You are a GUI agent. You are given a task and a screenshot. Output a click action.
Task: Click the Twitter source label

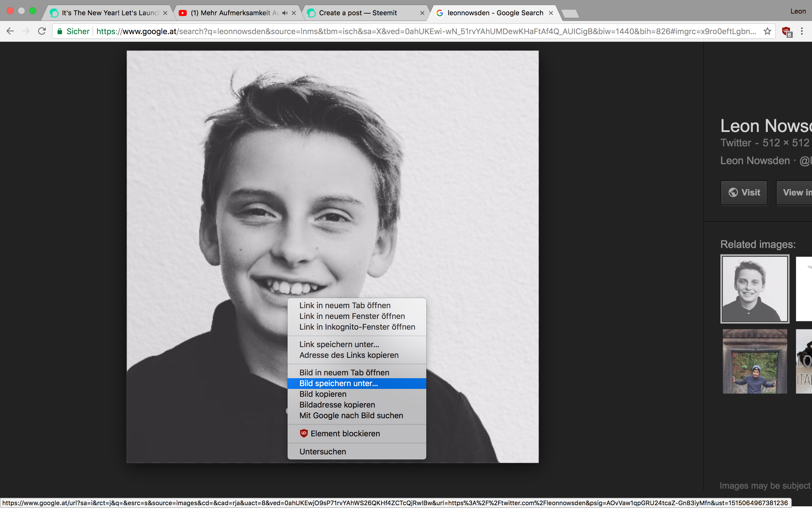tap(736, 143)
